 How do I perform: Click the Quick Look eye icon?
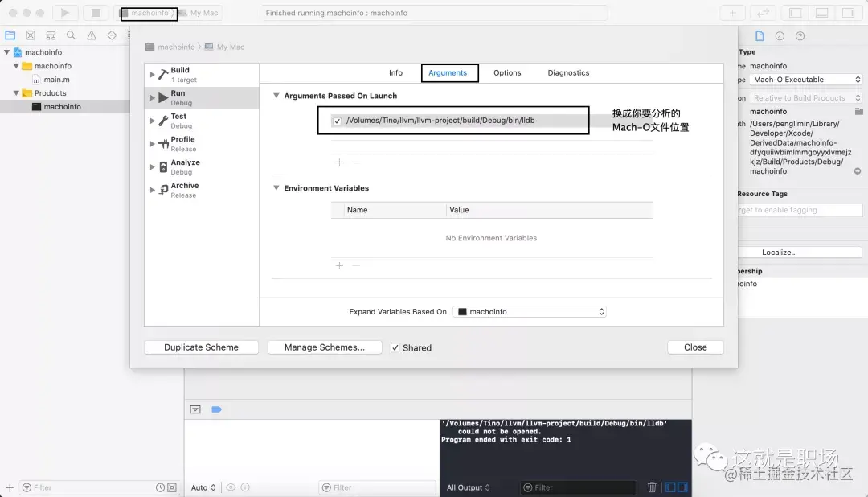click(x=231, y=487)
